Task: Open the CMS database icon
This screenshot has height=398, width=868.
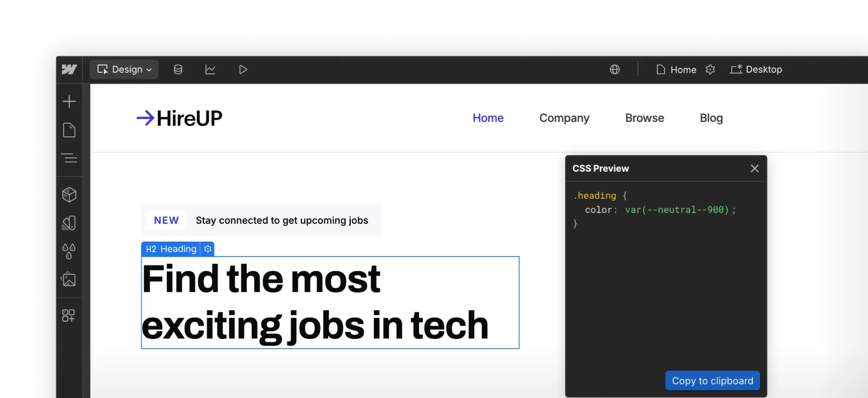Action: 178,70
